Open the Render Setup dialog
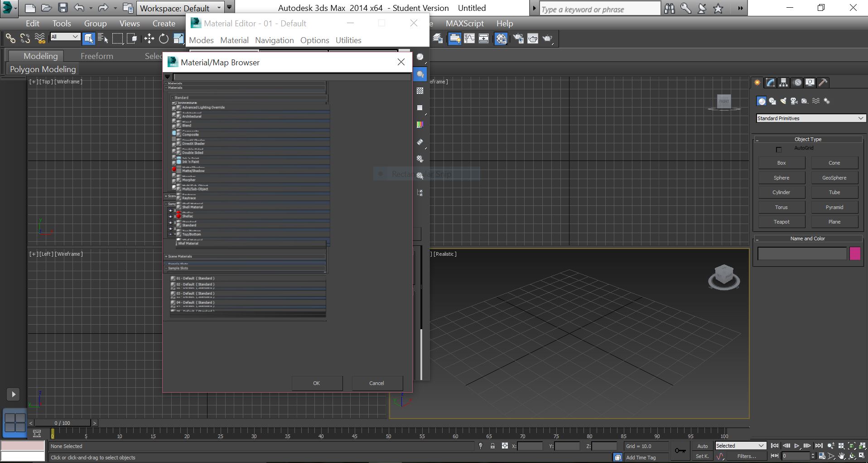 coord(518,39)
